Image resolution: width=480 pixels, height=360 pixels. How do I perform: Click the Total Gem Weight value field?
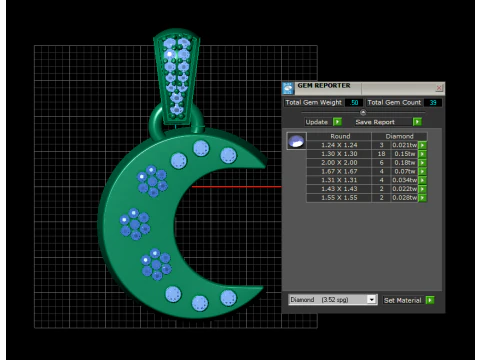pos(354,103)
